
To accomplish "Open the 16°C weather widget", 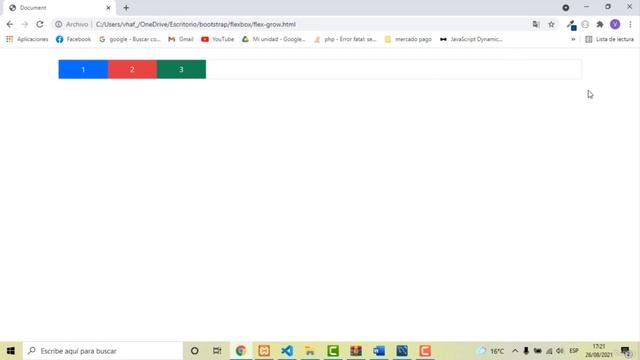I will coord(491,351).
